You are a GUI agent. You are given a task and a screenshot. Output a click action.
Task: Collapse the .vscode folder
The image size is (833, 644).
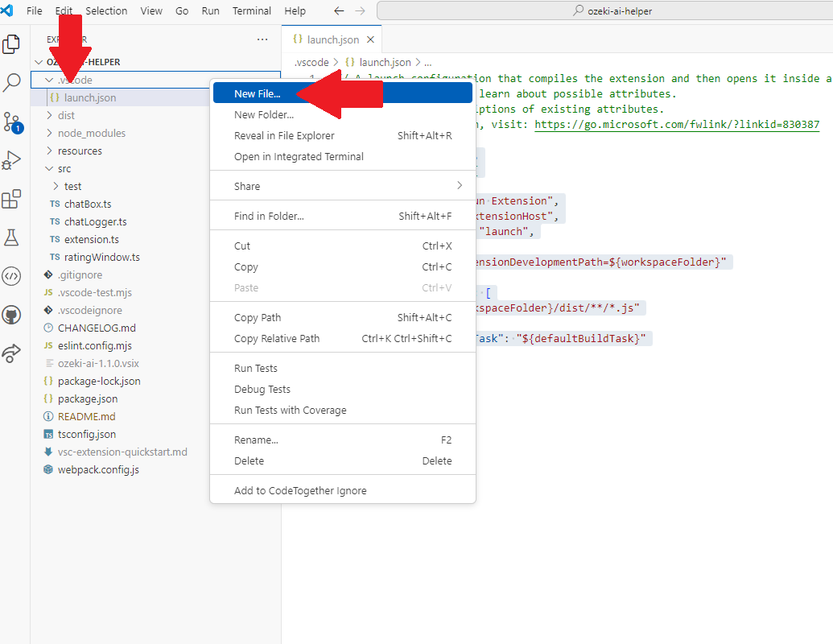(x=49, y=80)
